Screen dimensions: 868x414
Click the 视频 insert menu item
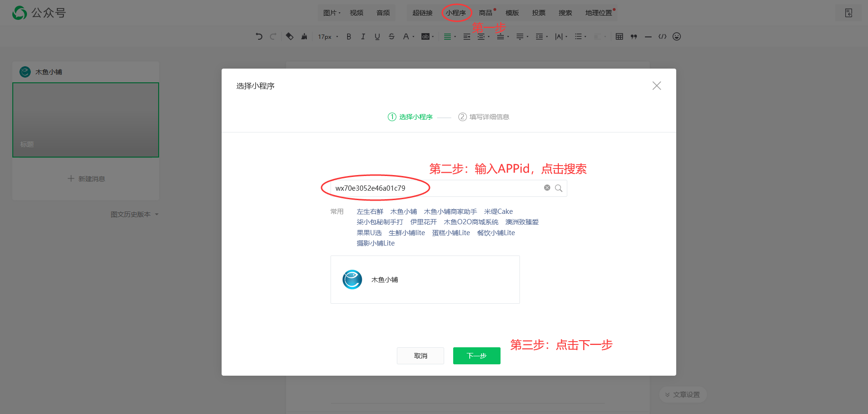[x=357, y=13]
